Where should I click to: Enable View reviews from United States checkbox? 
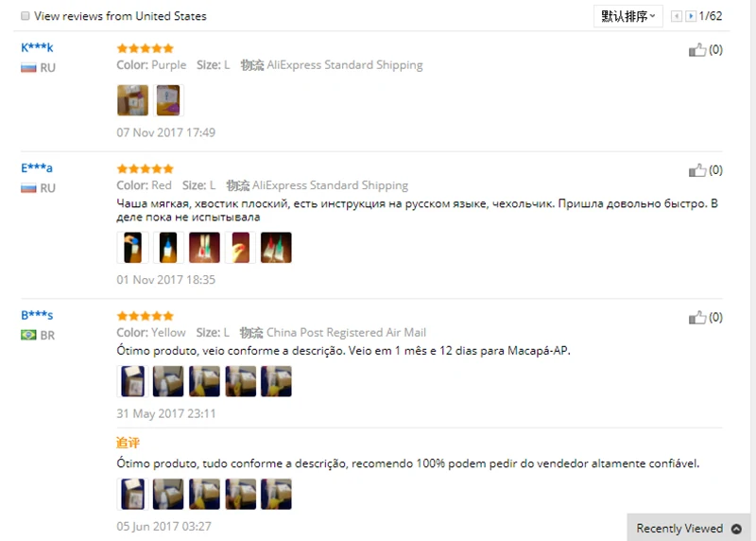tap(26, 16)
